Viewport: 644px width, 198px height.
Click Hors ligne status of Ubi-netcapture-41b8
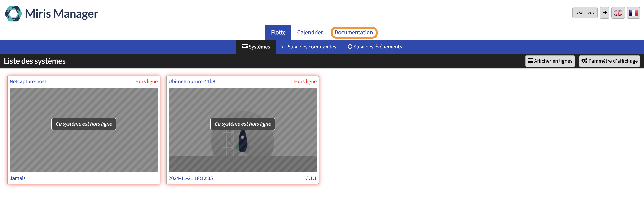tap(305, 81)
